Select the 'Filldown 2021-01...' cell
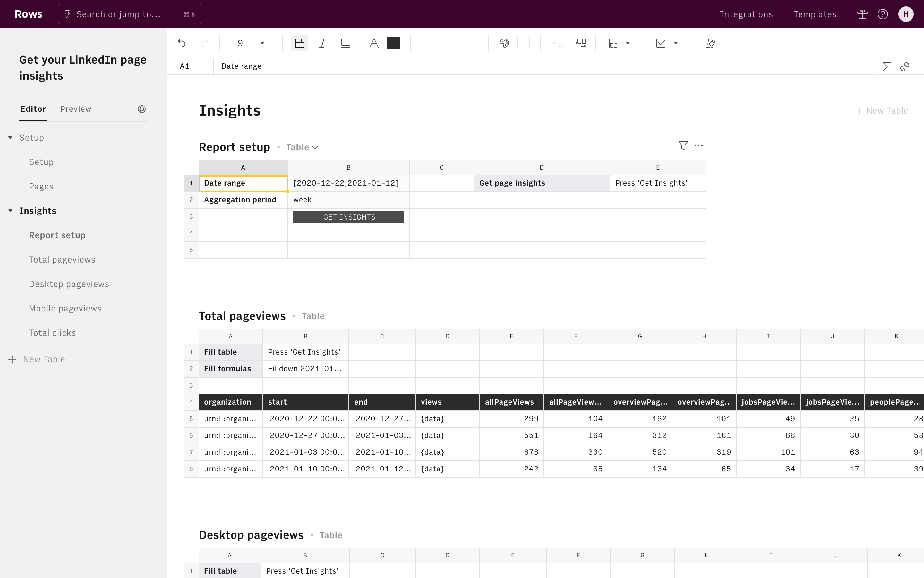 (x=305, y=369)
